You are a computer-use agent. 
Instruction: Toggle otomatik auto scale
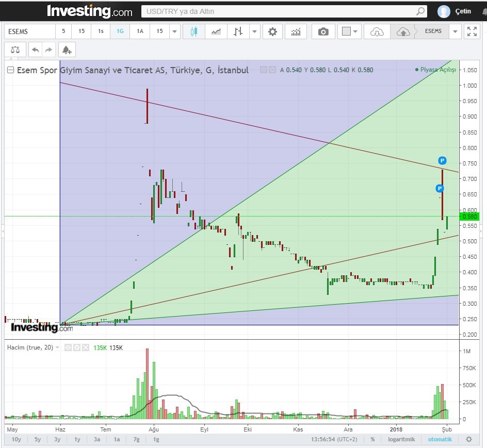[440, 439]
